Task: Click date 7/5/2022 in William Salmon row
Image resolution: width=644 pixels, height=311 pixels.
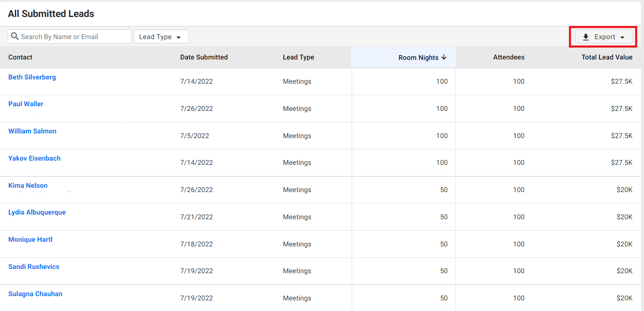Action: click(195, 136)
